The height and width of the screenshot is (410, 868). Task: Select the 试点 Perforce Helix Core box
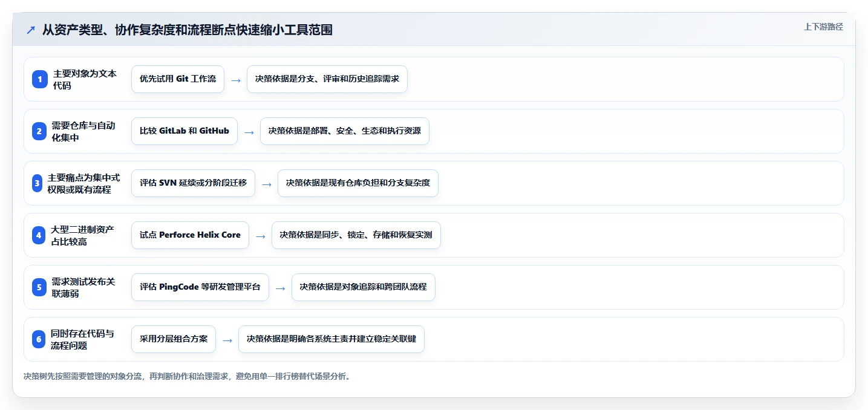(x=190, y=235)
